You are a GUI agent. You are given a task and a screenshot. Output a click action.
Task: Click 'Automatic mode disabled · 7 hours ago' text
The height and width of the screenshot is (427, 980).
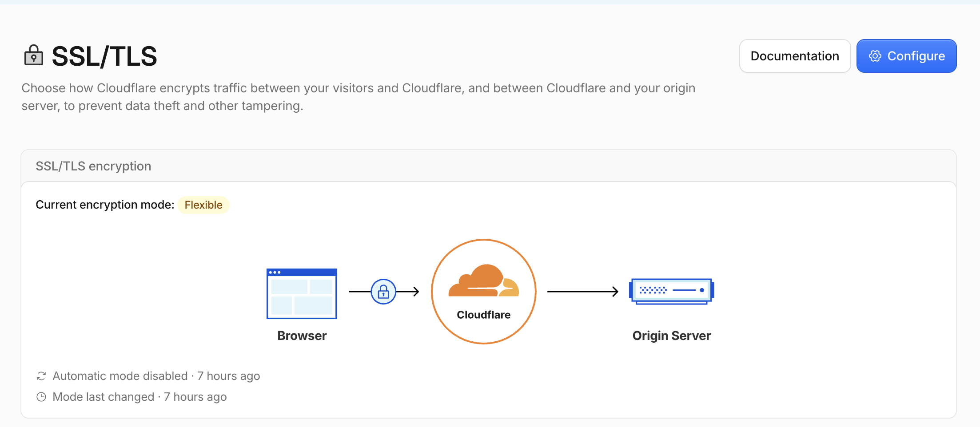pyautogui.click(x=156, y=376)
